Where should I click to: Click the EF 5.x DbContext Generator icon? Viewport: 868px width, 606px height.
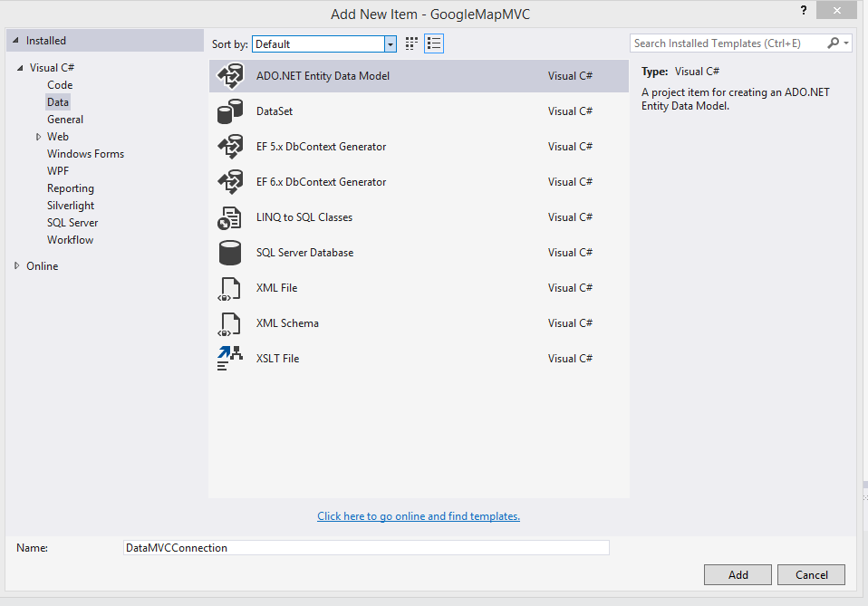[x=230, y=147]
